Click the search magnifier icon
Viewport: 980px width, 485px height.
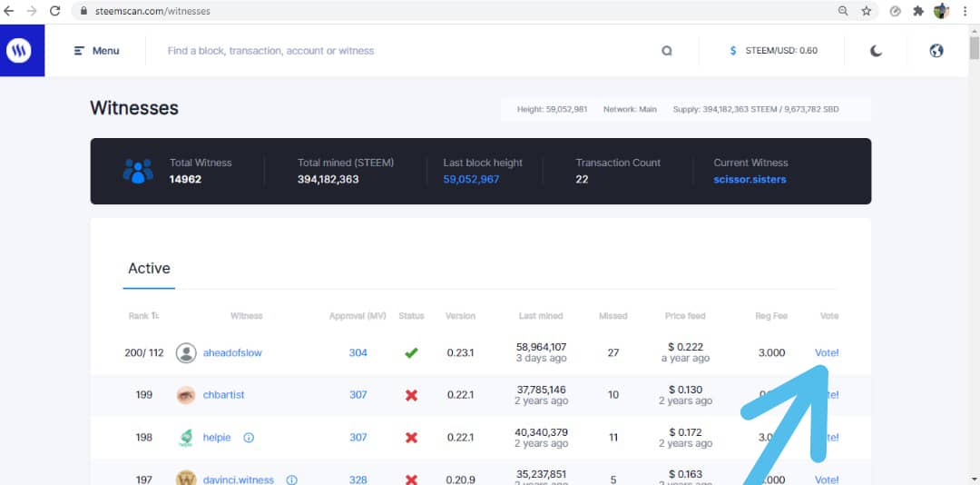click(667, 51)
